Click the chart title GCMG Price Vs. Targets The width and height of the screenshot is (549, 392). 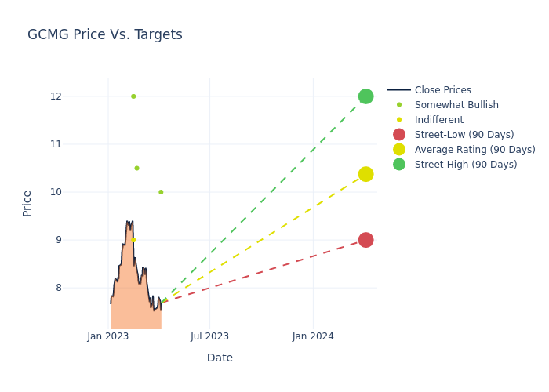[105, 34]
